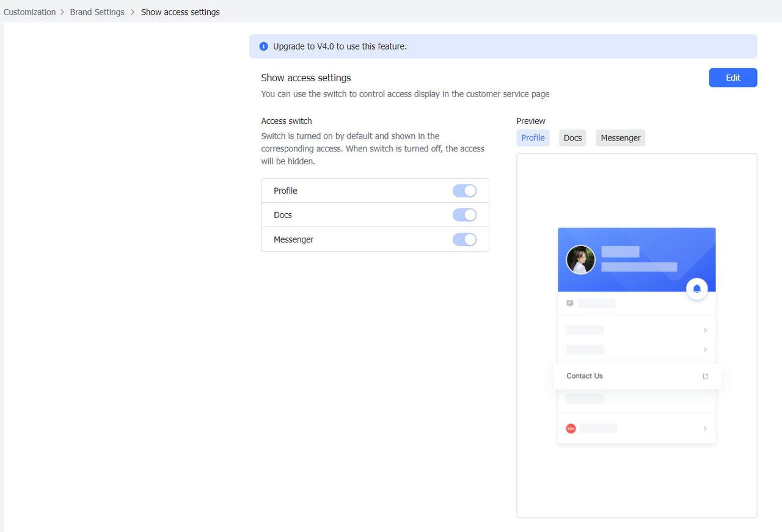Click the chat bubble icon in preview card
The image size is (782, 532).
570,303
